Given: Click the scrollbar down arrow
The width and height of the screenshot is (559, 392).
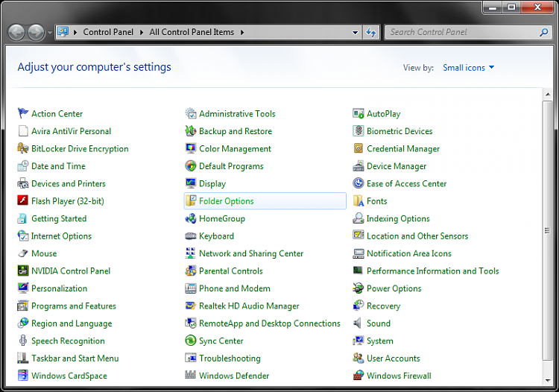Looking at the screenshot, I should pos(548,380).
